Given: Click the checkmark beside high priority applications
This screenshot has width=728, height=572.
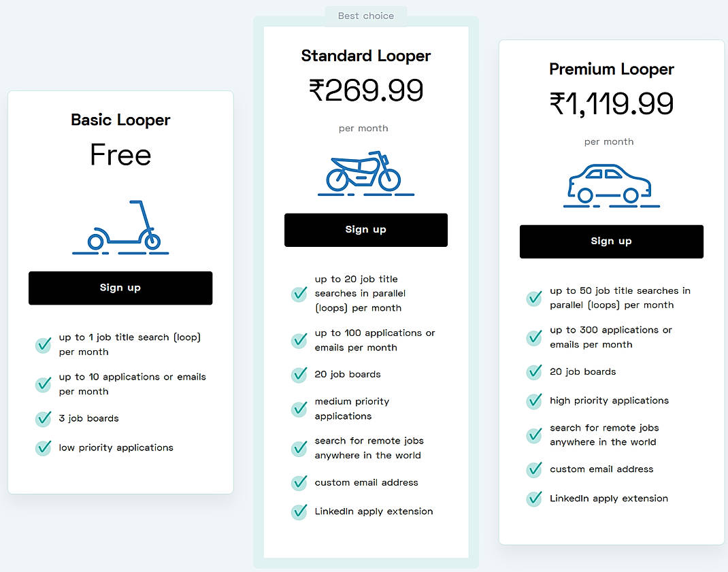Looking at the screenshot, I should (534, 401).
